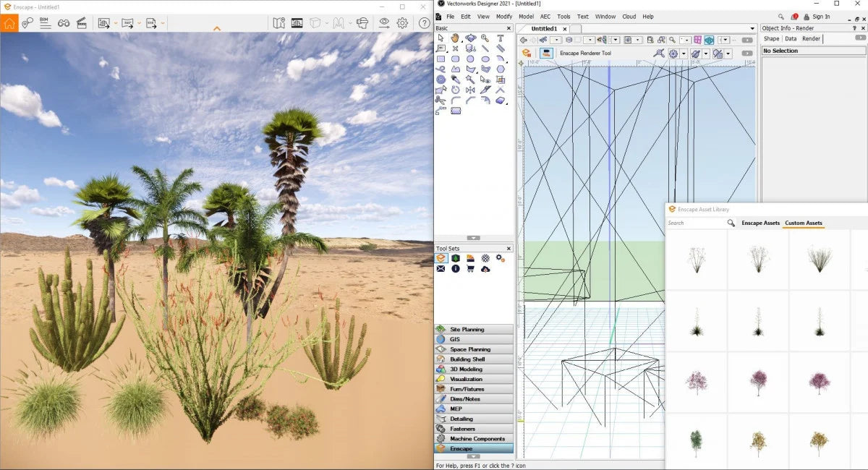
Task: Select the Pan hand tool
Action: [x=456, y=38]
